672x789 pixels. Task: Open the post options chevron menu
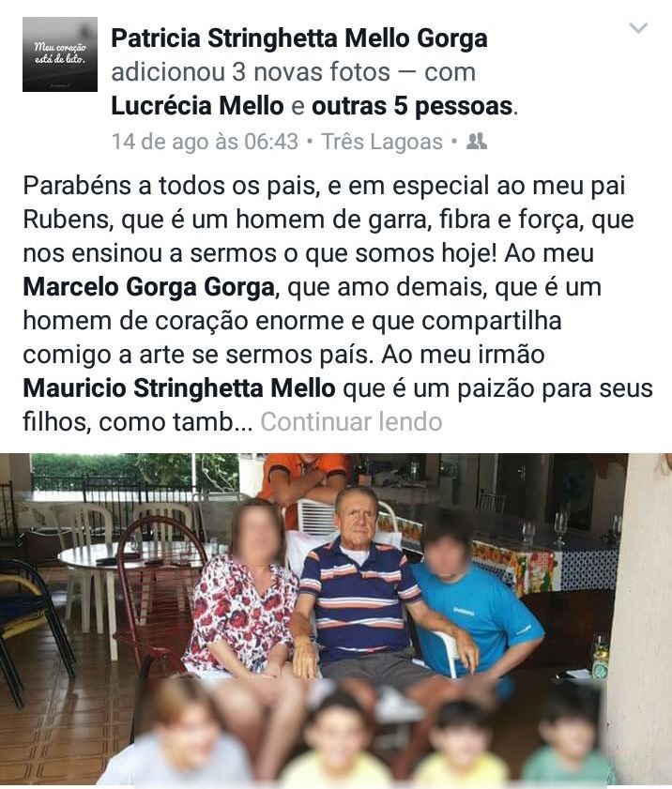tap(638, 27)
